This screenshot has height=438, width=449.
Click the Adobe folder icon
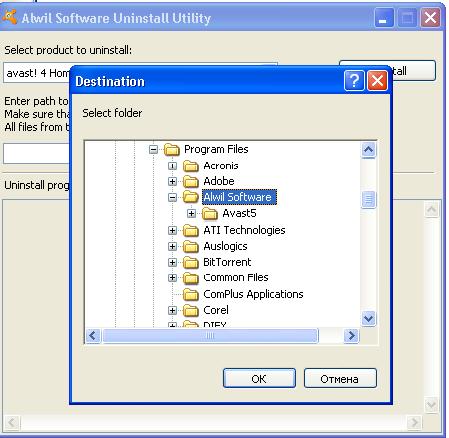pos(191,181)
